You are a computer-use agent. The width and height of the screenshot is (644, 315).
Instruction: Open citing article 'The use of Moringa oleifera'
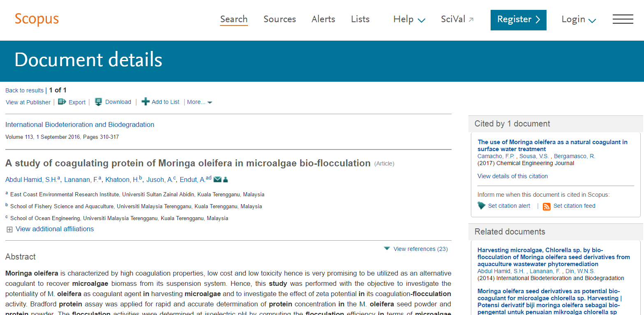553,145
